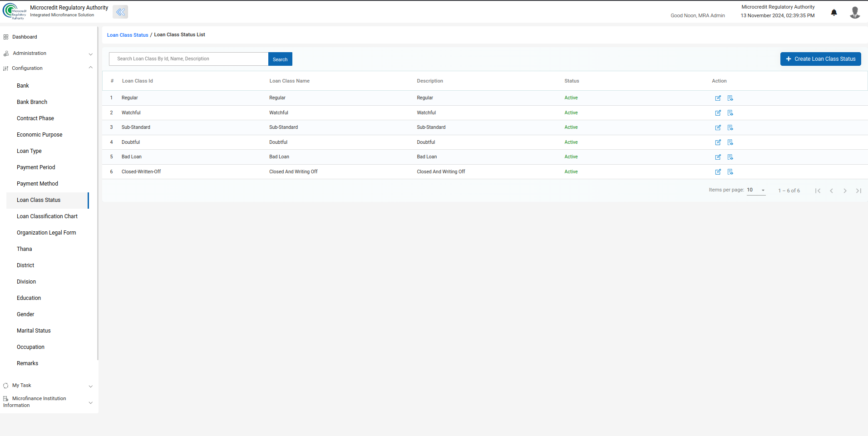Edit the Regular loan class row

coord(718,98)
